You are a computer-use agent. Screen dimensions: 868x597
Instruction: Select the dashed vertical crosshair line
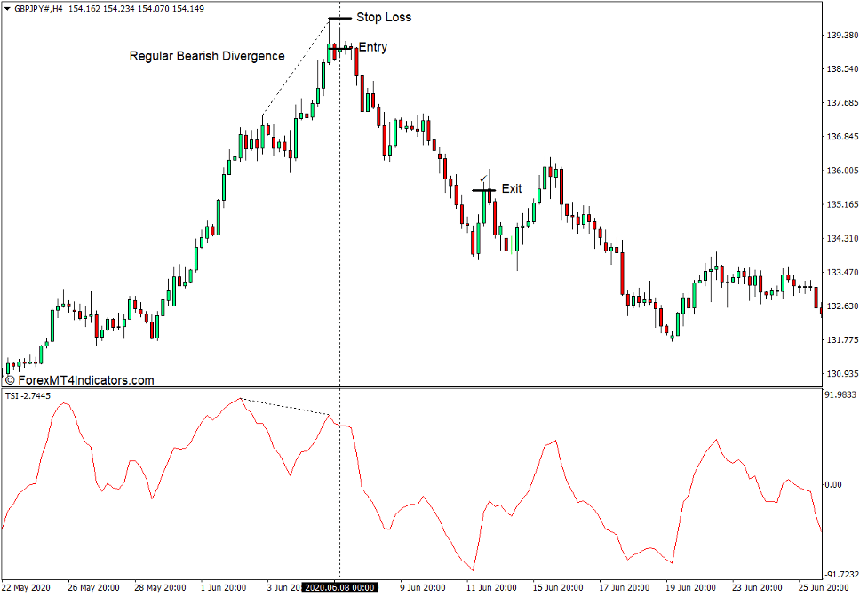point(341,267)
